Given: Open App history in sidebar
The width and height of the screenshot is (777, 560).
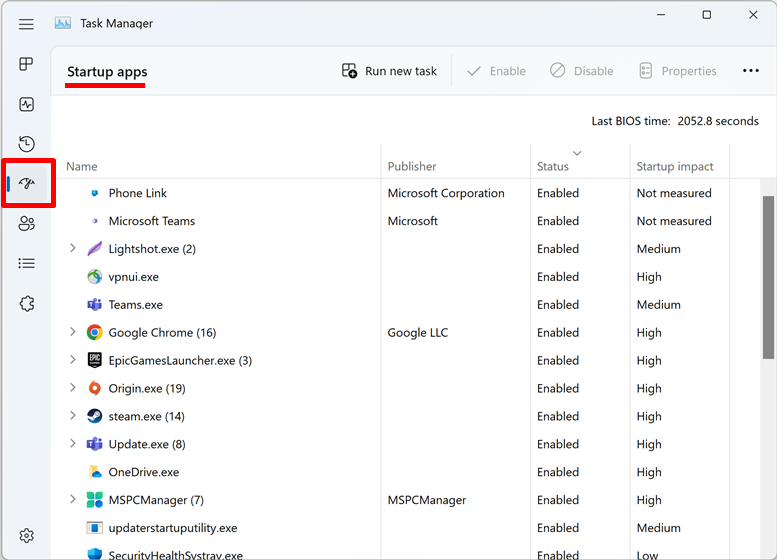Looking at the screenshot, I should click(x=27, y=144).
